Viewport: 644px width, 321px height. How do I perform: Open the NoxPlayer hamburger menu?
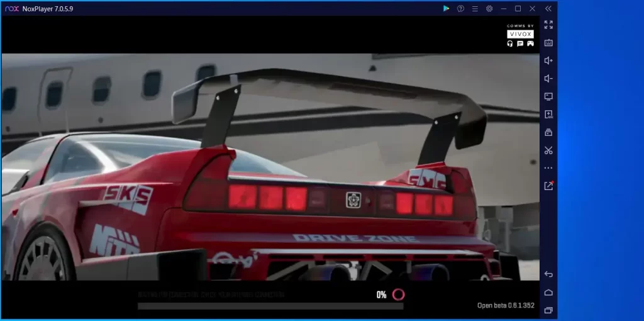[x=475, y=9]
